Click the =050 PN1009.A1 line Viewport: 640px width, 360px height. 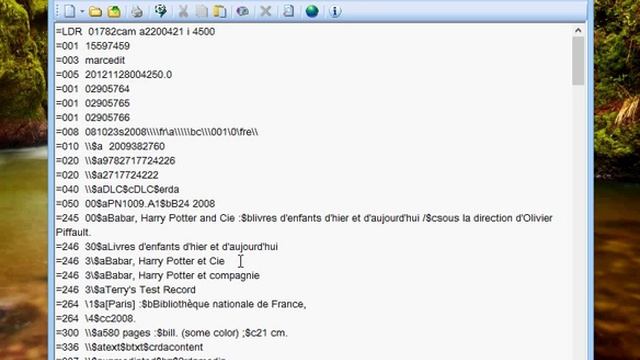point(135,203)
